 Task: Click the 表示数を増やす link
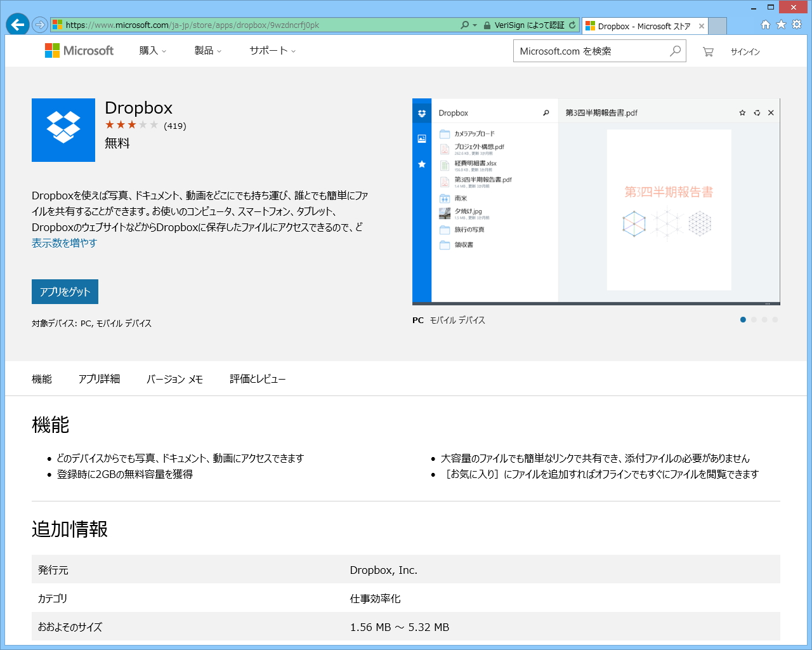click(64, 243)
